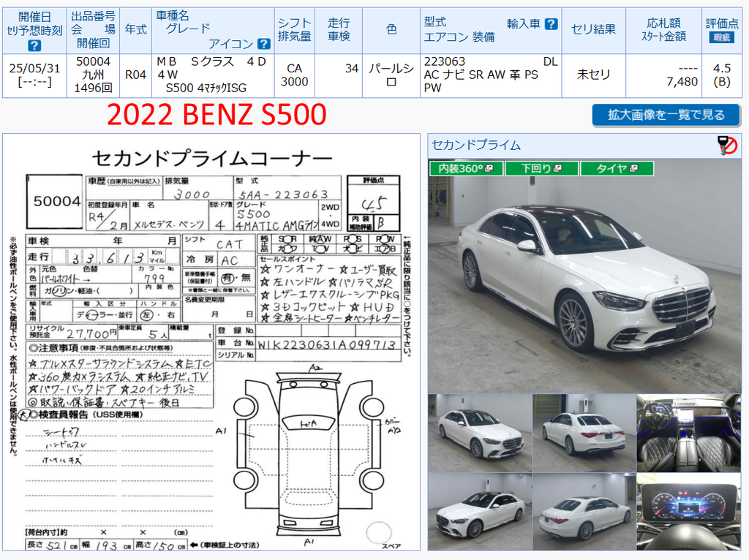749x560 pixels.
Task: Click the セカンドプライム panel title
Action: pyautogui.click(x=475, y=145)
